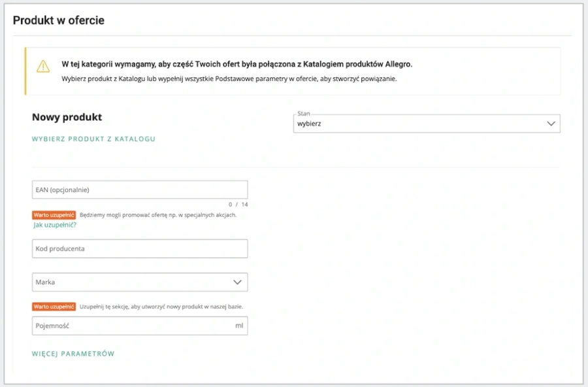
Task: Click the yellow warning triangle icon
Action: 43,67
